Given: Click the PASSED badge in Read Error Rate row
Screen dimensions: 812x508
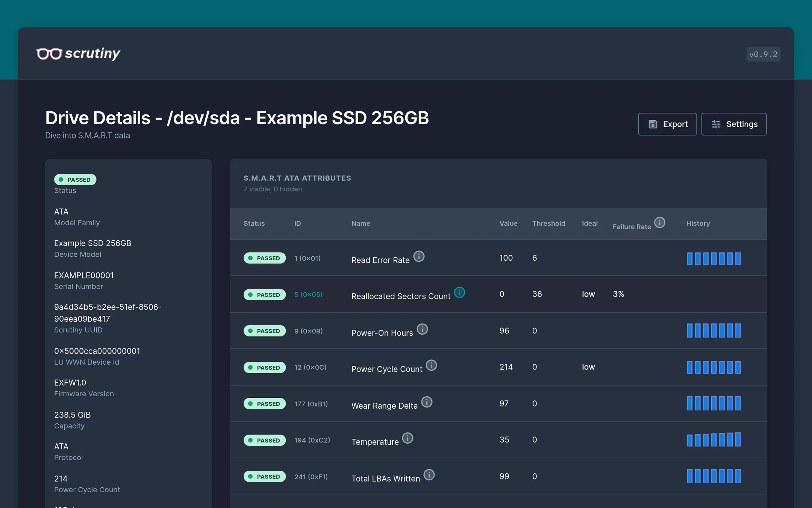Looking at the screenshot, I should point(265,258).
